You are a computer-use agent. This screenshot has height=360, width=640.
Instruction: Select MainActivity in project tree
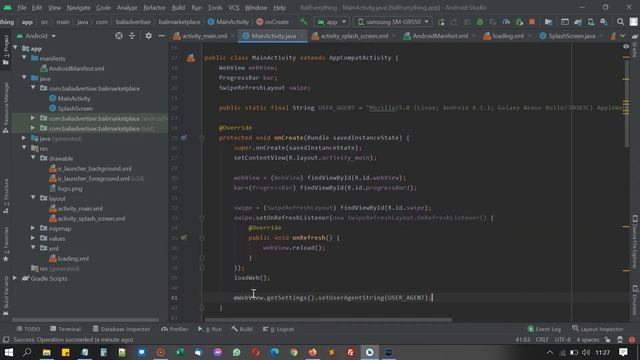[74, 98]
